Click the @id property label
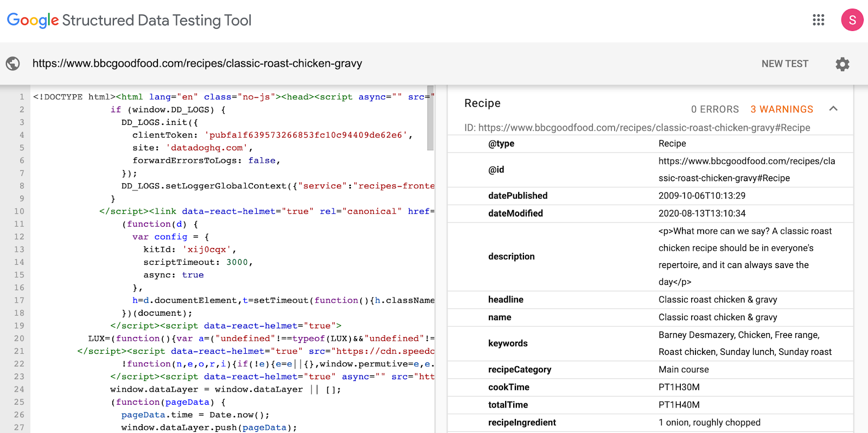The height and width of the screenshot is (433, 868). 496,169
